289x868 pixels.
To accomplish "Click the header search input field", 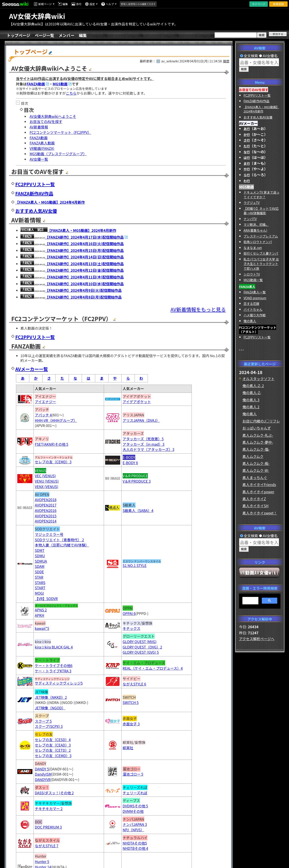I will 235,35.
